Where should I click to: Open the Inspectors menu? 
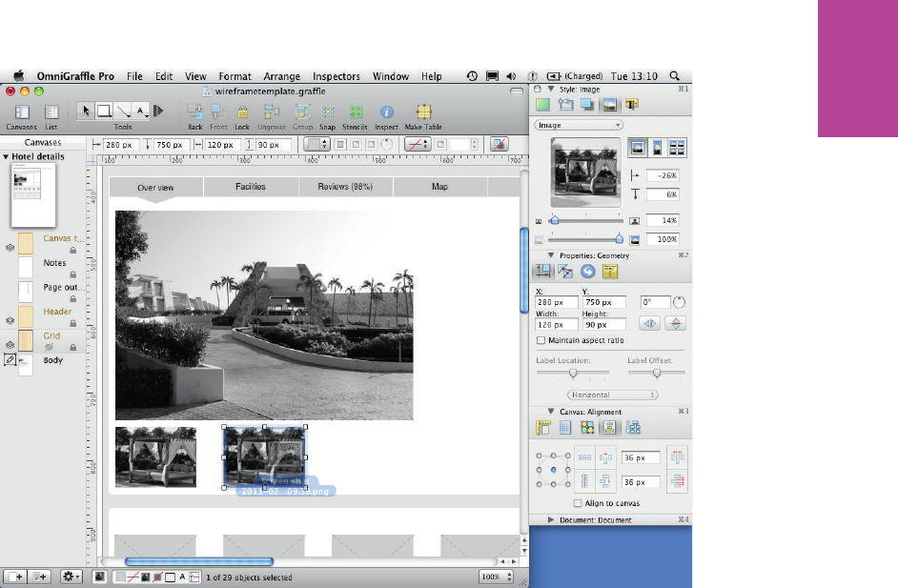[337, 76]
